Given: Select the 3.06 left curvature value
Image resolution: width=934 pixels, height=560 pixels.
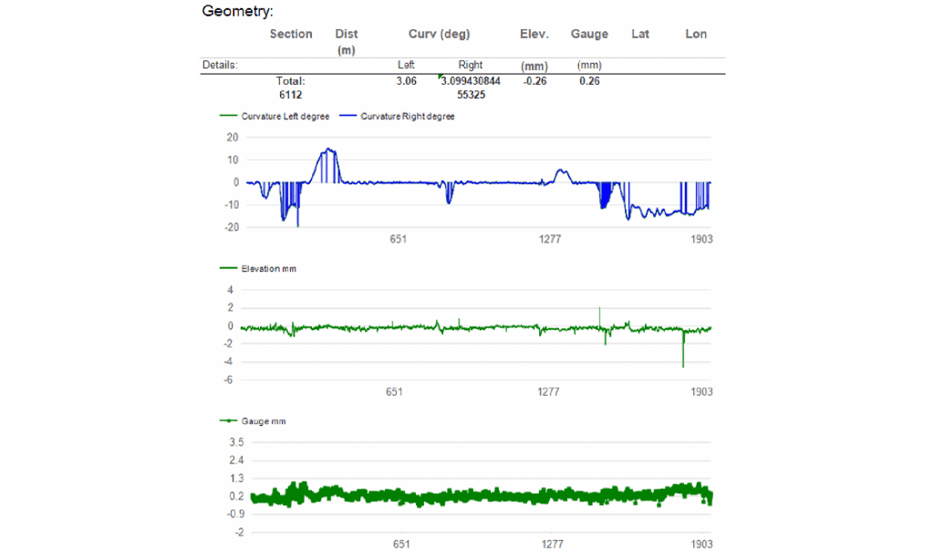Looking at the screenshot, I should click(x=406, y=81).
